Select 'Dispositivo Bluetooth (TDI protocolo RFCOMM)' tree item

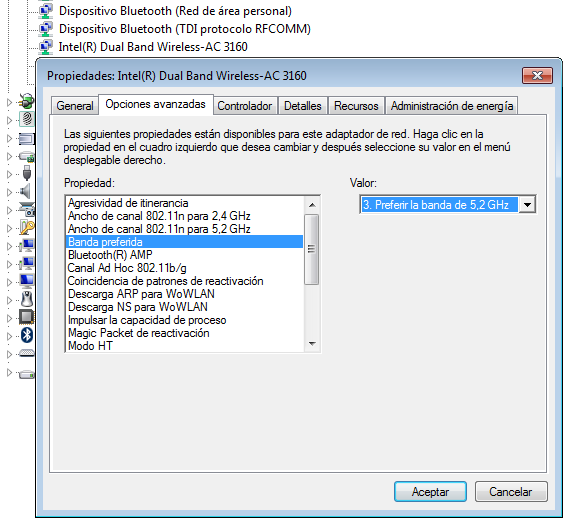click(185, 29)
